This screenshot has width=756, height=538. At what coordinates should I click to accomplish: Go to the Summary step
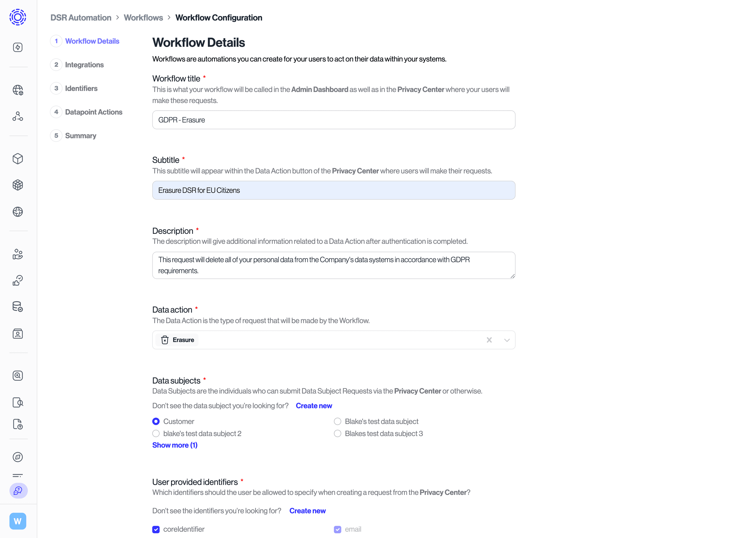(81, 136)
